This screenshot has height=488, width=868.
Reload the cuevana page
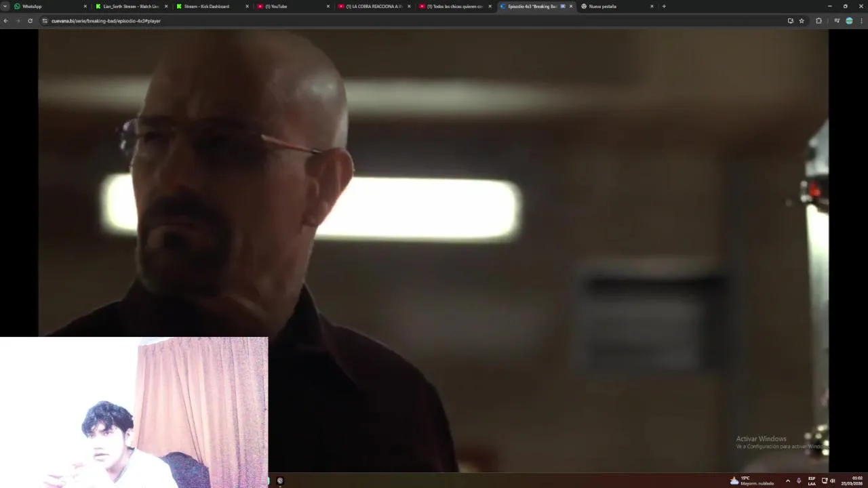(x=30, y=21)
